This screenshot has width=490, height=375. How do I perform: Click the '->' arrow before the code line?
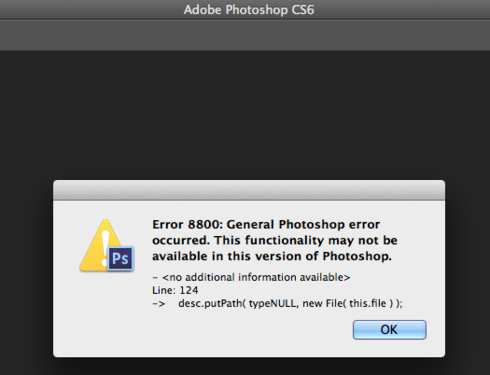click(x=159, y=304)
